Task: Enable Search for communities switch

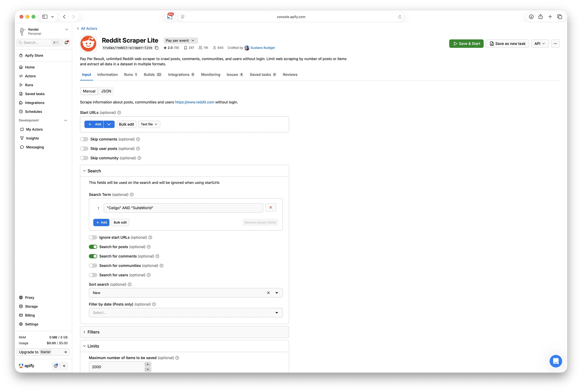Action: coord(93,266)
